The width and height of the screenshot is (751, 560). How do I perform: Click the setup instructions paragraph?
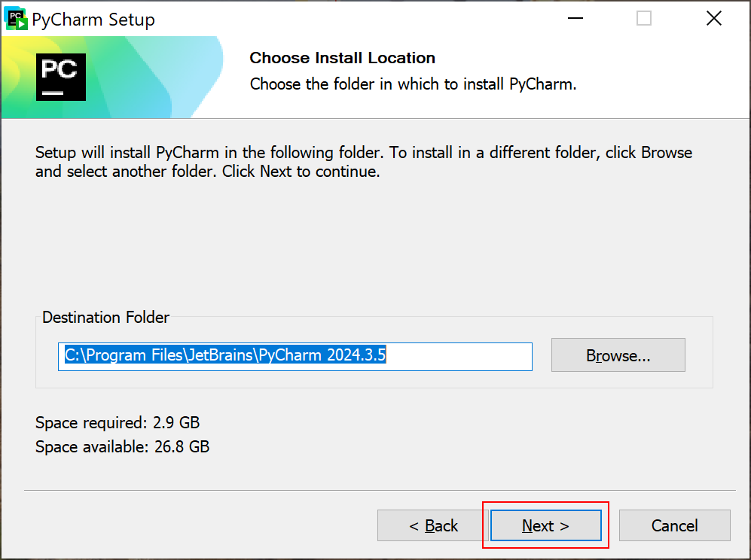click(363, 162)
